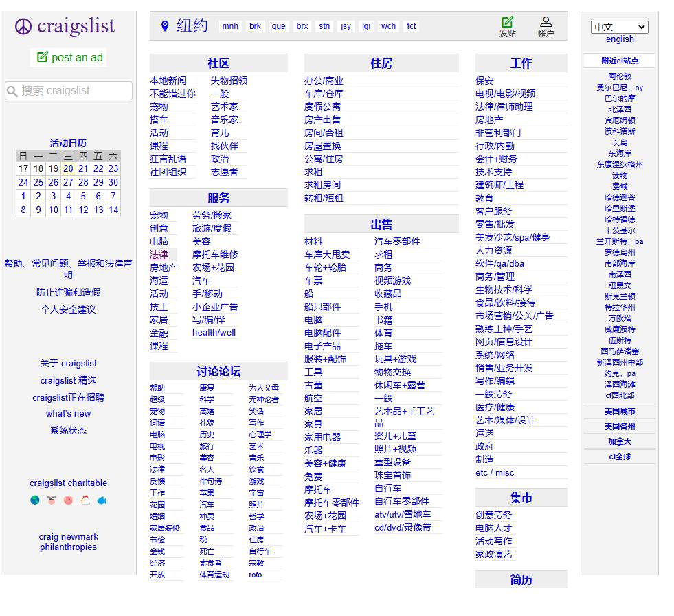This screenshot has width=674, height=616.
Task: Open the 简历 section heading
Action: 521,580
